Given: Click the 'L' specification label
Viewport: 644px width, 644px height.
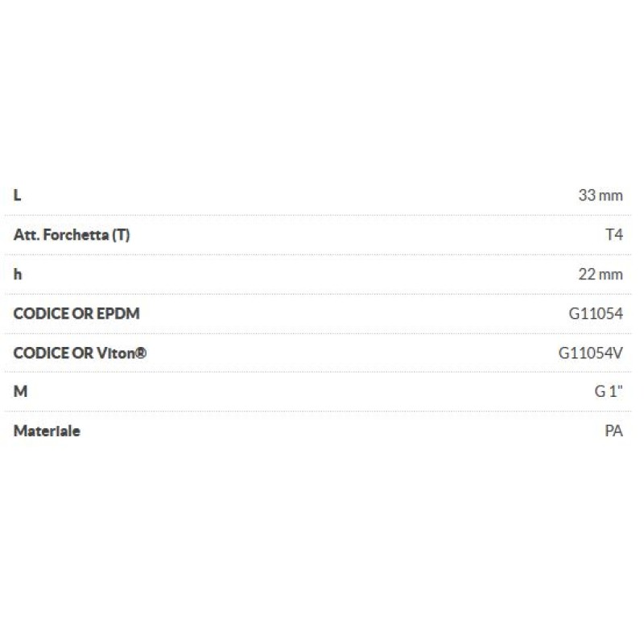Looking at the screenshot, I should click(x=18, y=196).
